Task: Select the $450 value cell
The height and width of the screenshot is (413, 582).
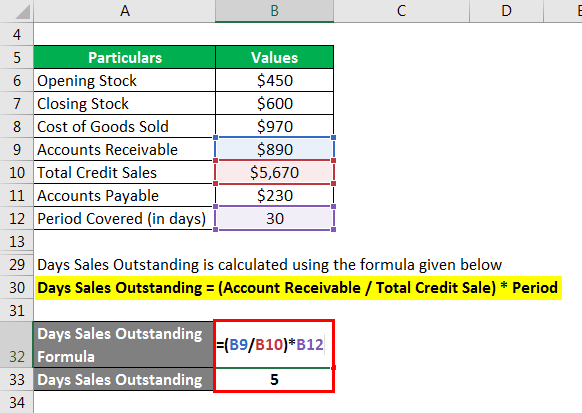Action: (x=274, y=81)
